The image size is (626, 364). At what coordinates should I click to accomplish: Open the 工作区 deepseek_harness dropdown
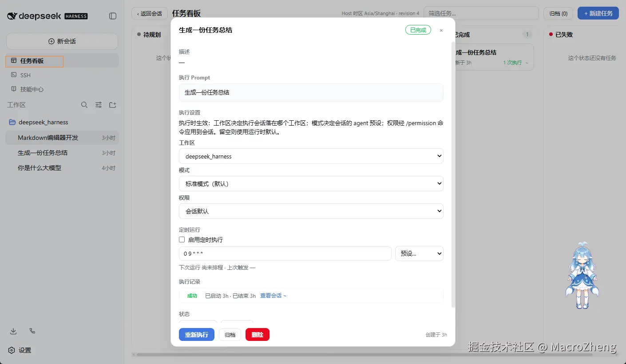point(311,156)
